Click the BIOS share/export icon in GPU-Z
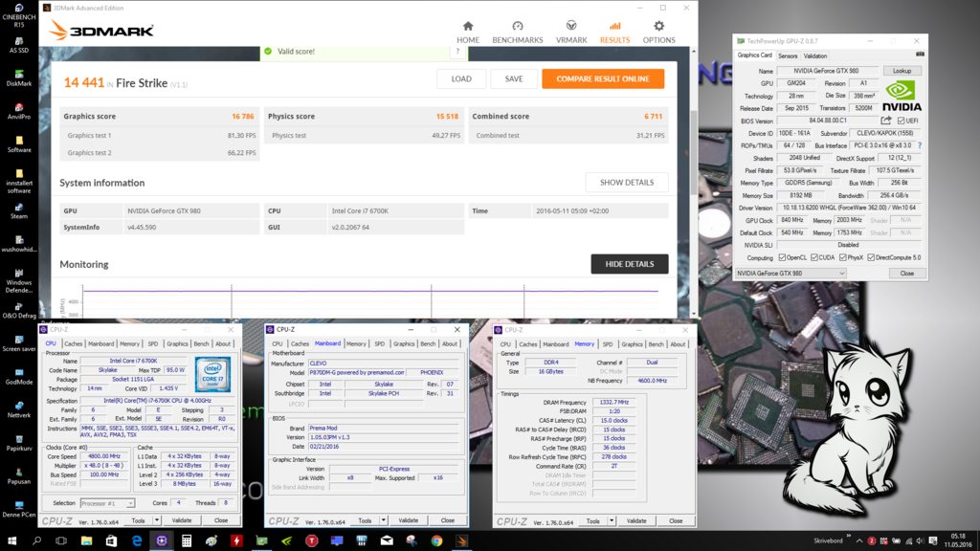Image resolution: width=980 pixels, height=551 pixels. [x=885, y=121]
